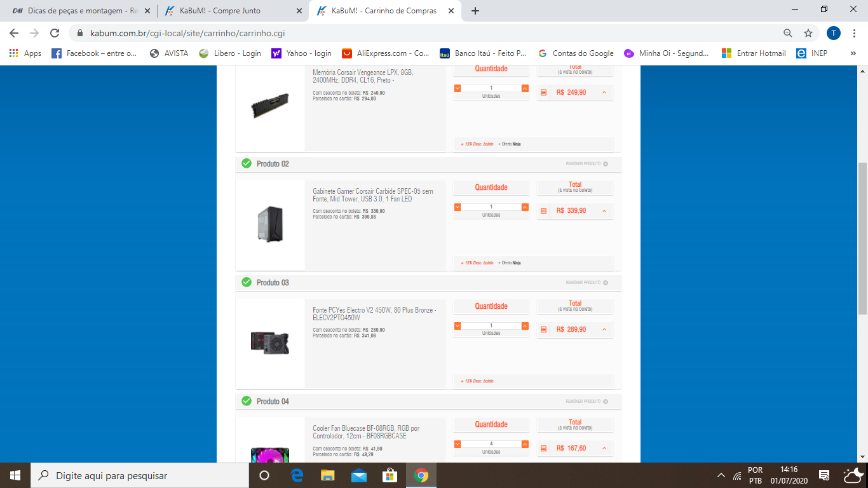This screenshot has width=868, height=488.
Task: Click '15% Desc. boleto' under PCYes power supply
Action: coord(477,381)
